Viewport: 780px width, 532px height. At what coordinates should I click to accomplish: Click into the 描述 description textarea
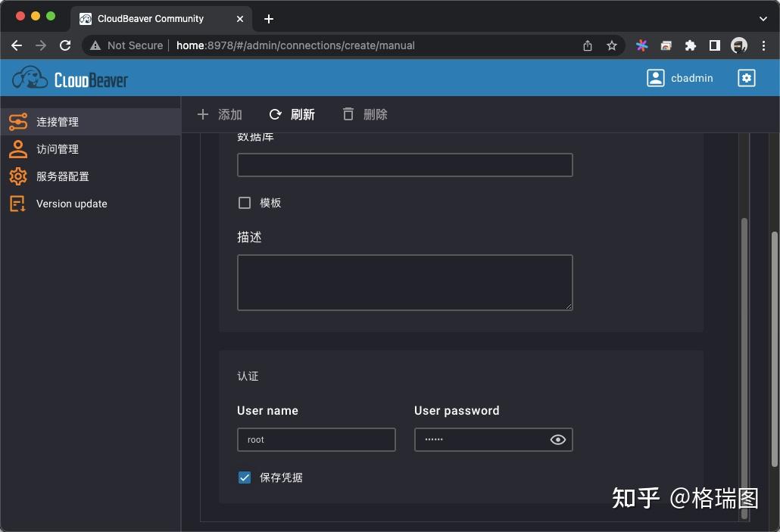pyautogui.click(x=405, y=282)
